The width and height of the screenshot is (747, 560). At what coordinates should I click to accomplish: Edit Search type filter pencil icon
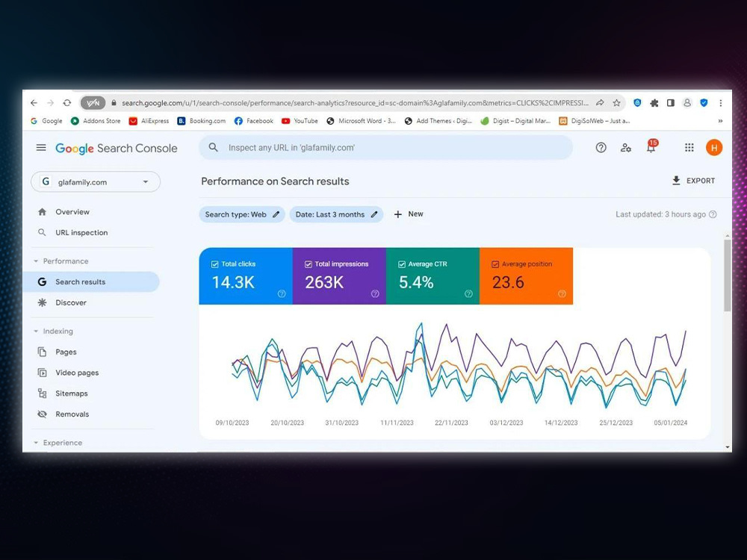(276, 214)
